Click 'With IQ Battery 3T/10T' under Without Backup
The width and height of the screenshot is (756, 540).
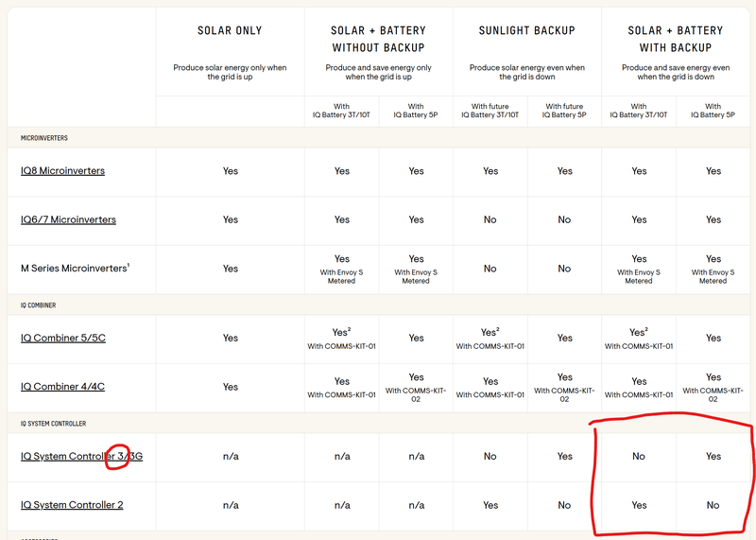click(x=341, y=111)
